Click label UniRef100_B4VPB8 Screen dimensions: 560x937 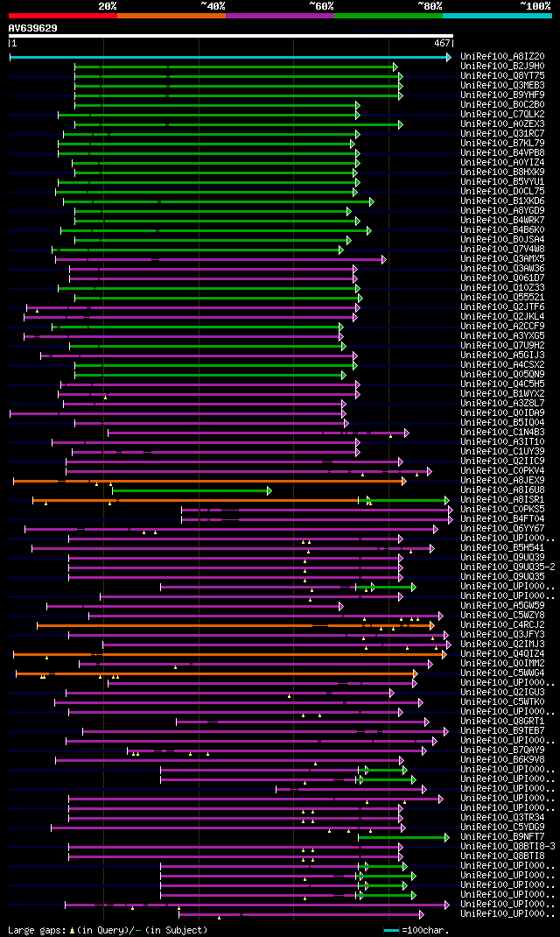click(x=502, y=153)
